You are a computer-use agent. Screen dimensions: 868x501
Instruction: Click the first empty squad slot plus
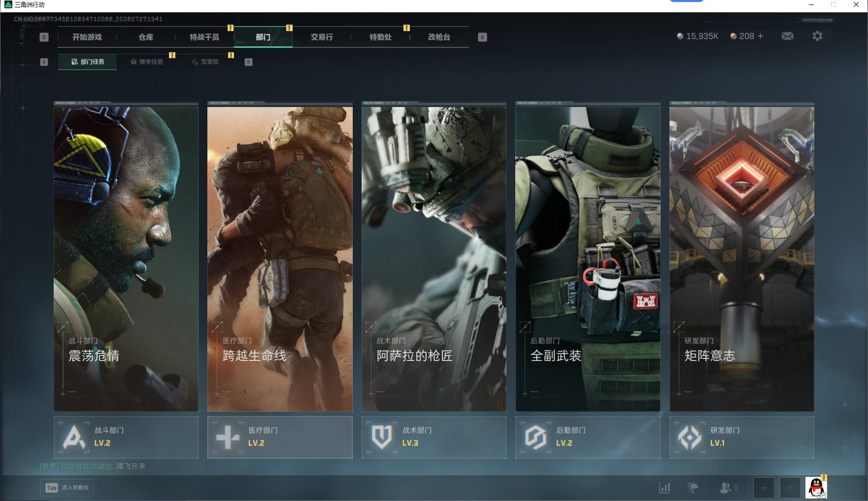(764, 488)
